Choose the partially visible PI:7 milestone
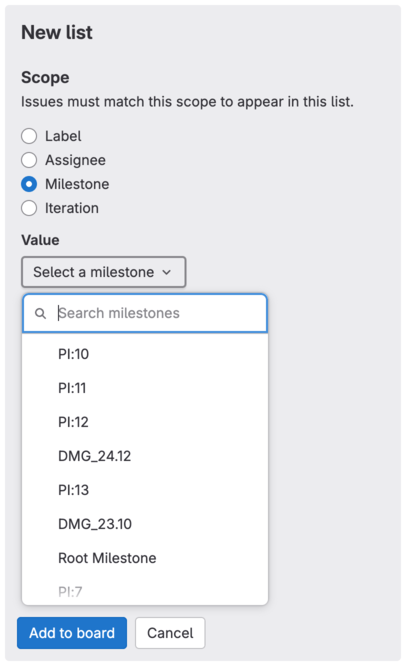The image size is (407, 667). [x=145, y=590]
